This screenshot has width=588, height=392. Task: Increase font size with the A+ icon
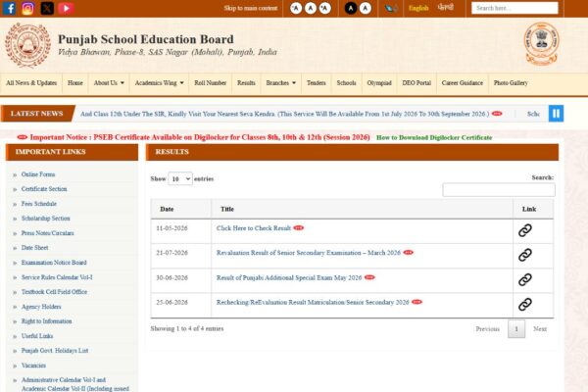(x=325, y=8)
